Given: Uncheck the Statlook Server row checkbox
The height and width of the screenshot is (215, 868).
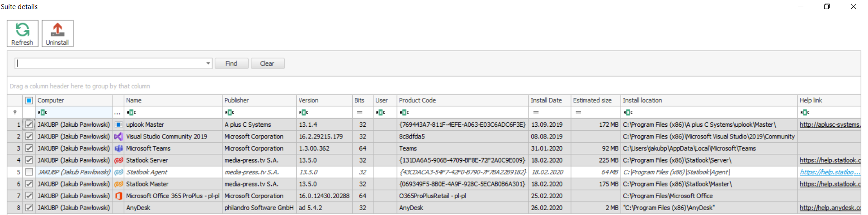Looking at the screenshot, I should tap(29, 160).
